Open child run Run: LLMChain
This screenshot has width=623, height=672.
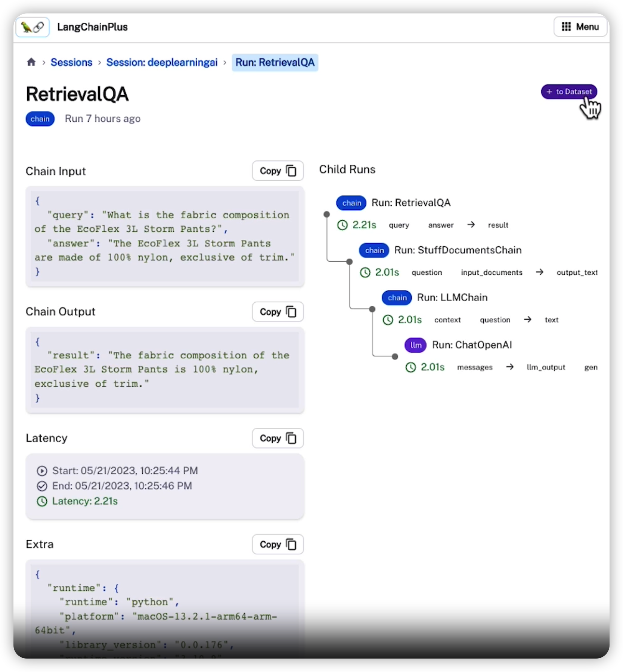point(452,298)
